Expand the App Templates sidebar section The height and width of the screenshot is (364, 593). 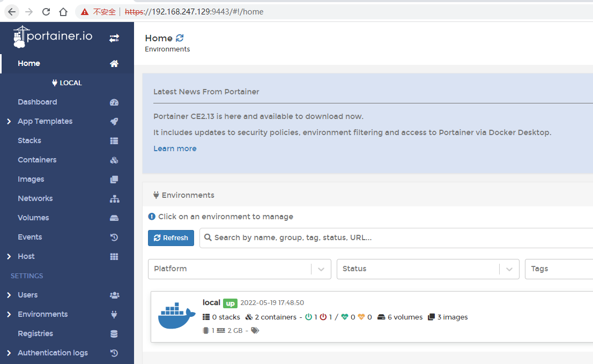9,122
